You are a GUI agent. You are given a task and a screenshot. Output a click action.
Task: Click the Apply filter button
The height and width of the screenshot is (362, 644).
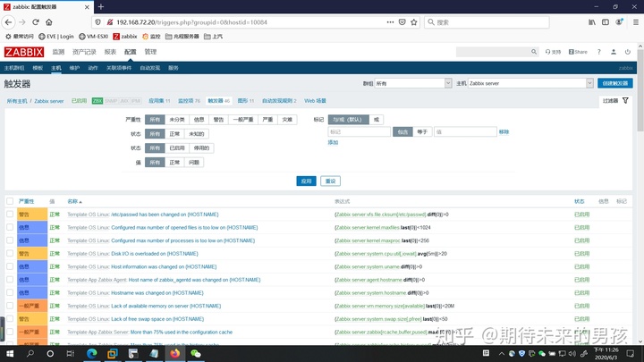(x=307, y=181)
